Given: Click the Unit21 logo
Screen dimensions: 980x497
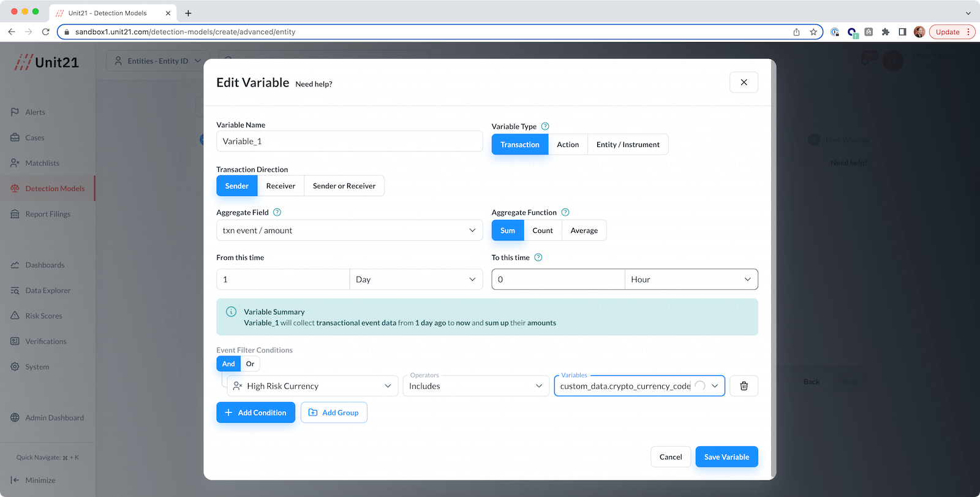Looking at the screenshot, I should [x=47, y=62].
